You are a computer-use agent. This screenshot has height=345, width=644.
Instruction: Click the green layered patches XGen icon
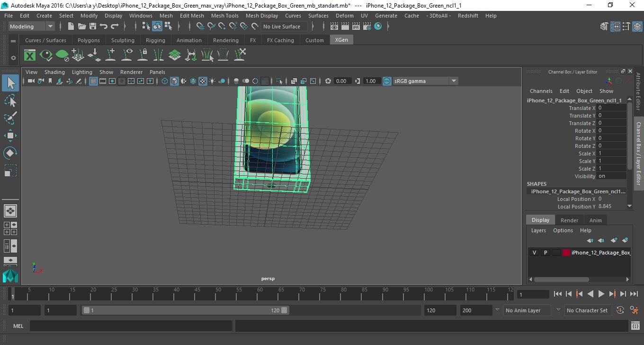(175, 55)
